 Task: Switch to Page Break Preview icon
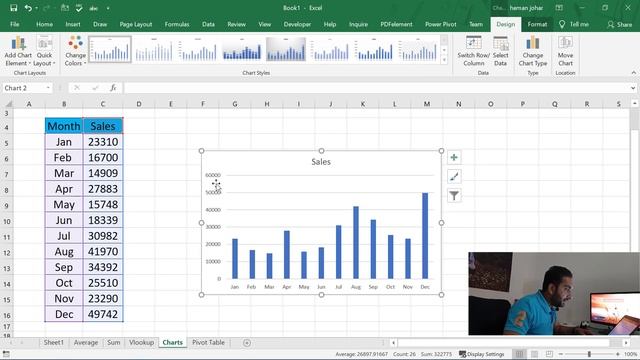pos(549,354)
